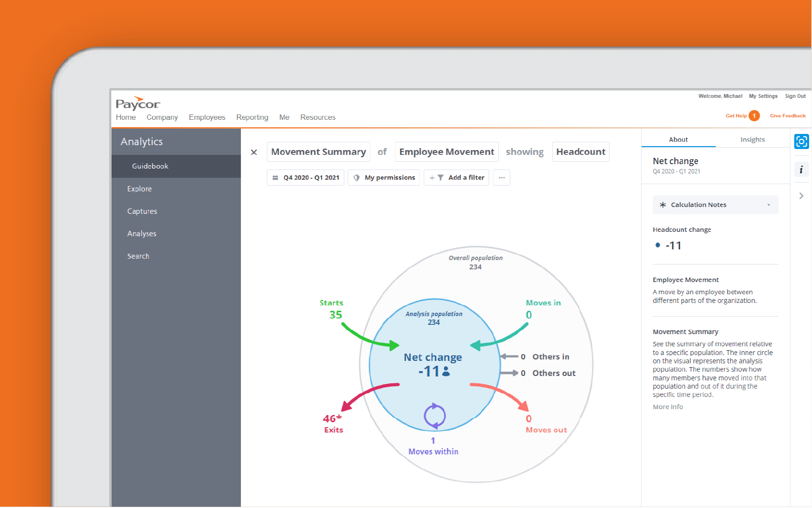812x508 pixels.
Task: Expand the Calculation Notes dropdown
Action: click(716, 205)
